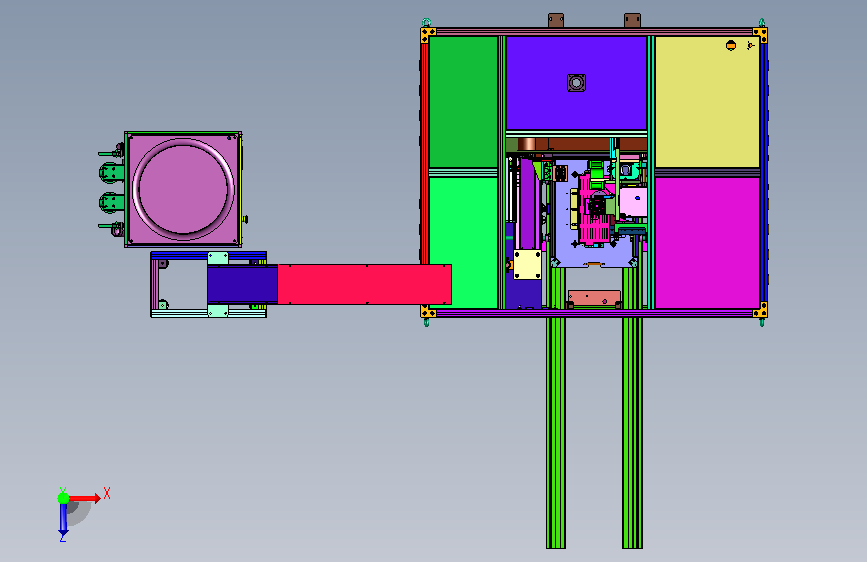Screen dimensions: 867x562
Task: Select the right long green extrusion rail
Action: tap(632, 433)
